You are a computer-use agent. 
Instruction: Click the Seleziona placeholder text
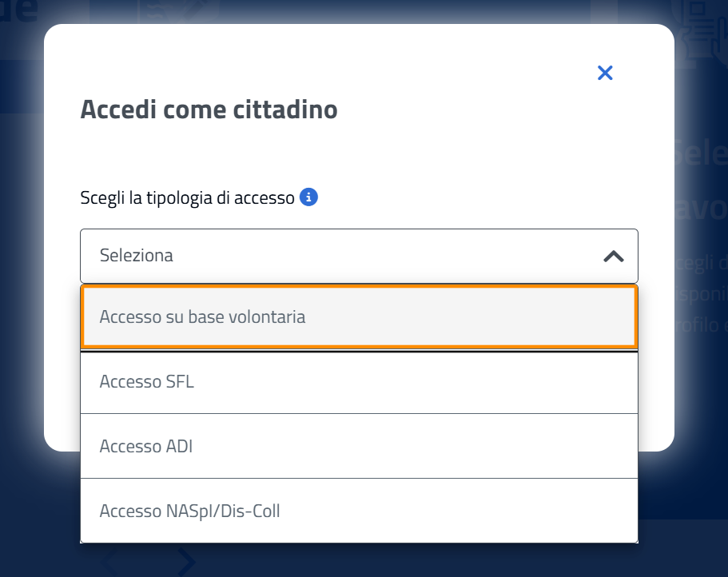coord(137,255)
